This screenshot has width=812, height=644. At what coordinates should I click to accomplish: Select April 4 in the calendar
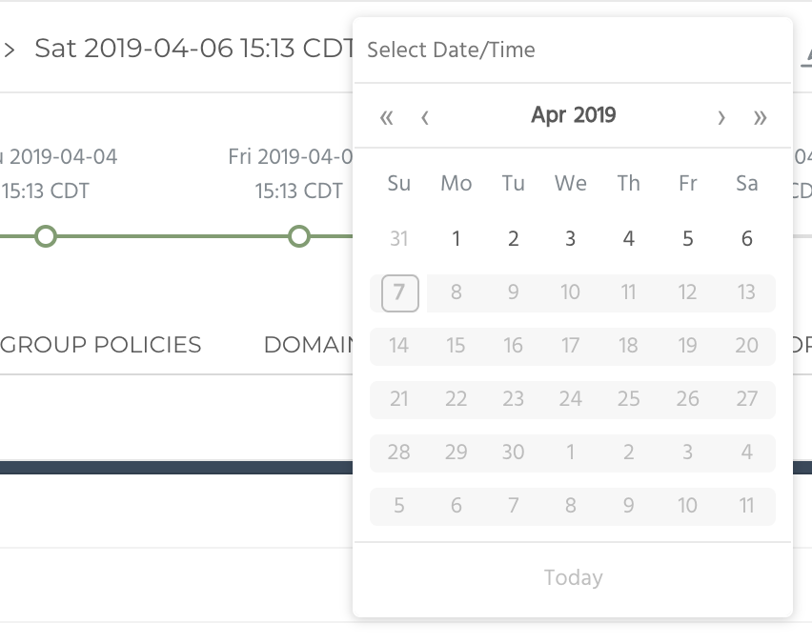[628, 239]
